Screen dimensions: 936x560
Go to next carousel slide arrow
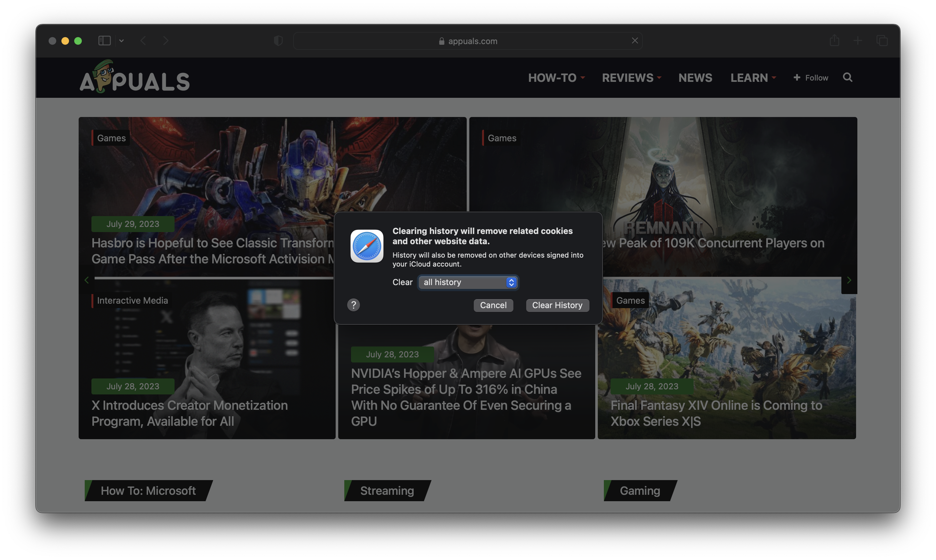point(849,280)
